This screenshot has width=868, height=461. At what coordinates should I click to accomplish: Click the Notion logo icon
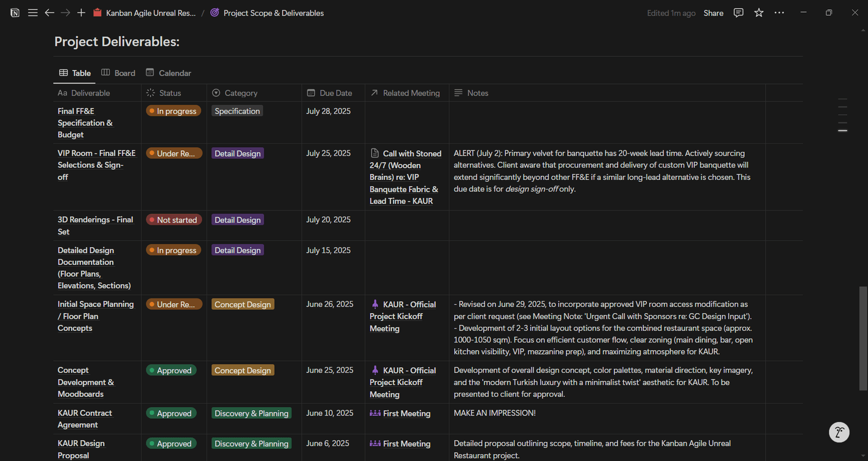coord(15,13)
